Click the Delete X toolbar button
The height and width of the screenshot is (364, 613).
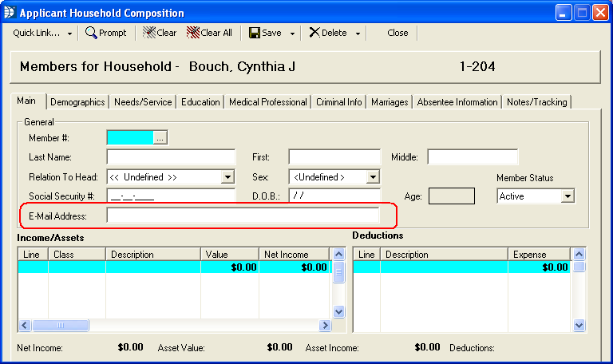[328, 33]
